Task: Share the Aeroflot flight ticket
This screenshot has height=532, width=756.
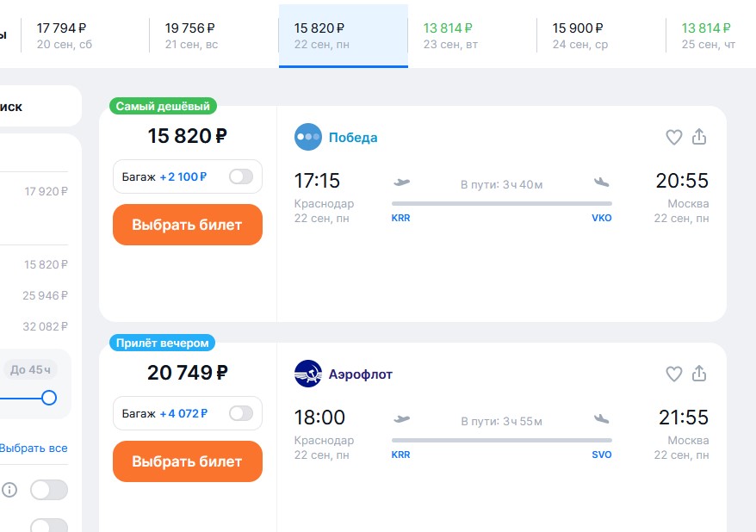Action: (x=699, y=374)
